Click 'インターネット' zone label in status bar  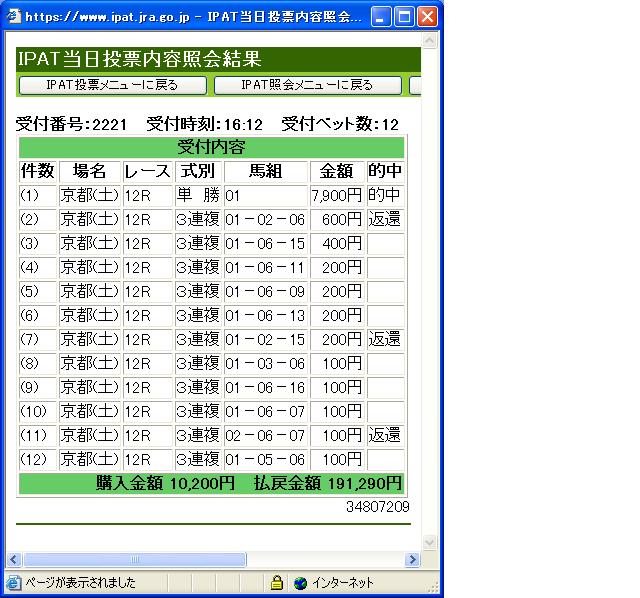[343, 583]
